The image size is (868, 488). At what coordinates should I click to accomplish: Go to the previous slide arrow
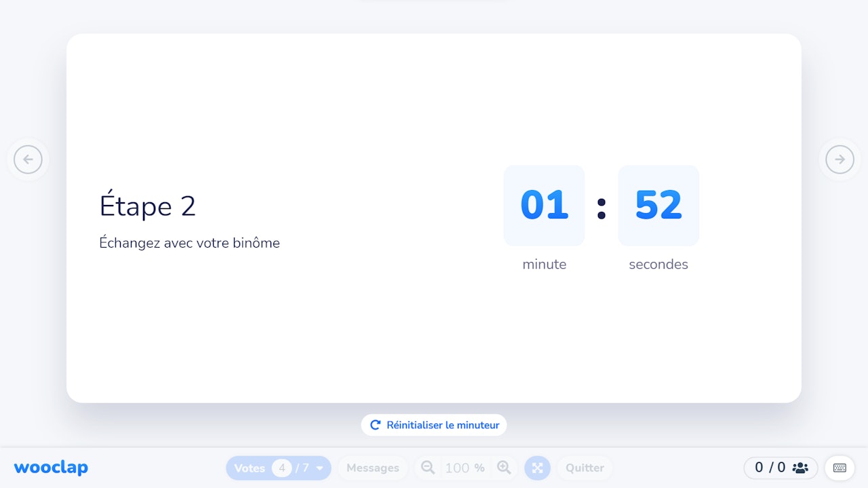[28, 159]
